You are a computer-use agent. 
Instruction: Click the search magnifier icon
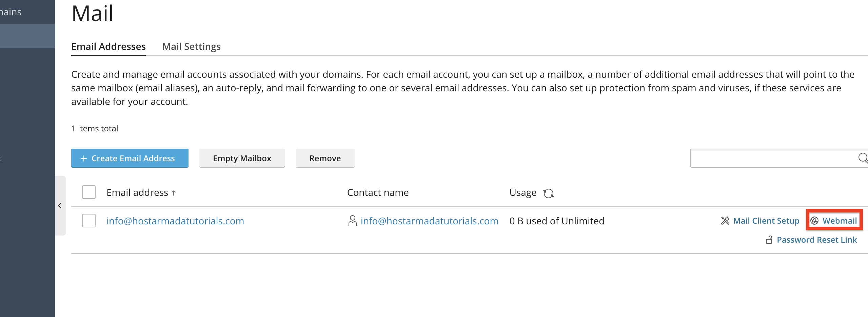pyautogui.click(x=863, y=158)
